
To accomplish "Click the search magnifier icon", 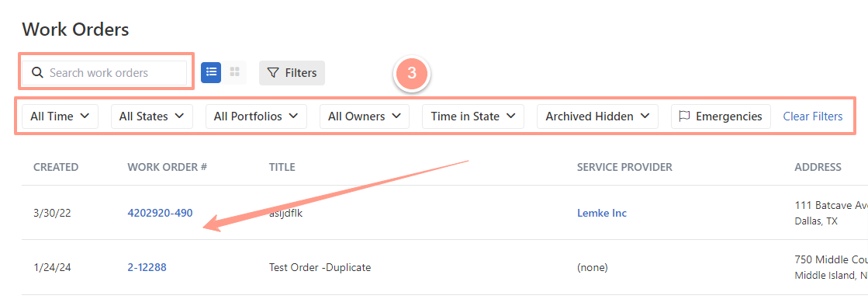I will pyautogui.click(x=37, y=73).
